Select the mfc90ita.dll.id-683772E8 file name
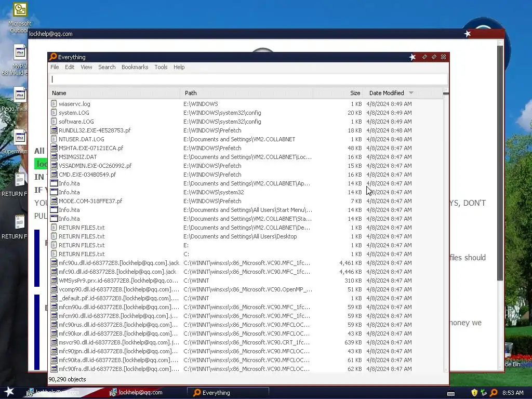Viewport: 532px width, 399px height. tap(119, 360)
